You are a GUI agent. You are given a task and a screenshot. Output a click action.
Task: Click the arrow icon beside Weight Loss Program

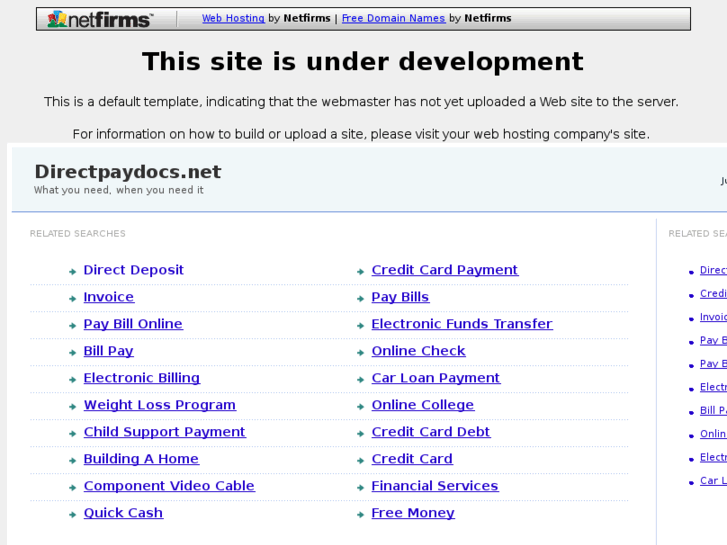point(72,407)
